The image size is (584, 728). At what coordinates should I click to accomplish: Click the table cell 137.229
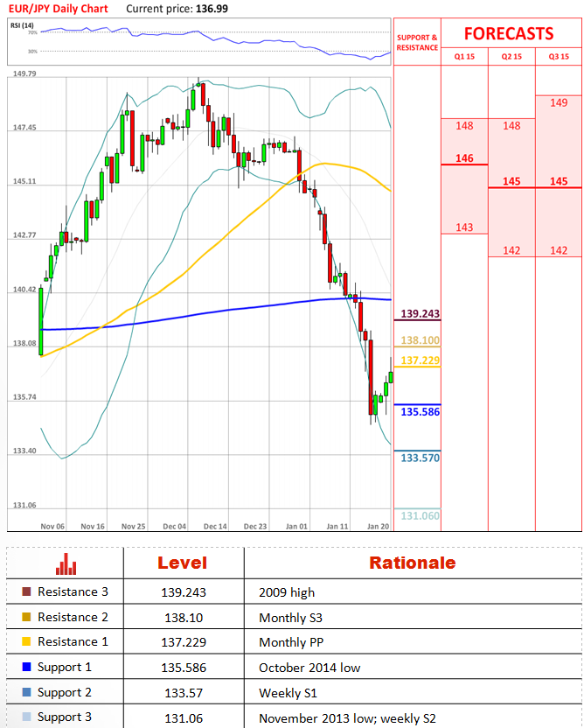pyautogui.click(x=184, y=642)
